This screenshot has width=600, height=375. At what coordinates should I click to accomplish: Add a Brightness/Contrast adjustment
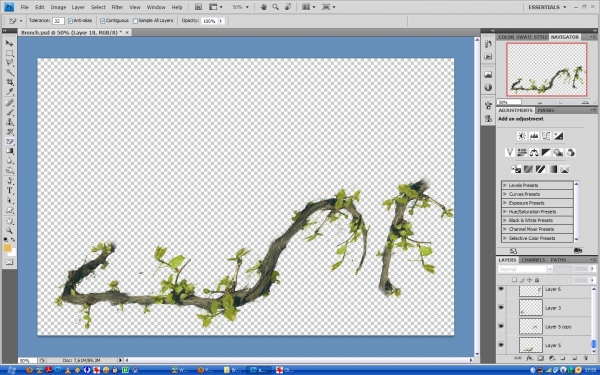(522, 136)
